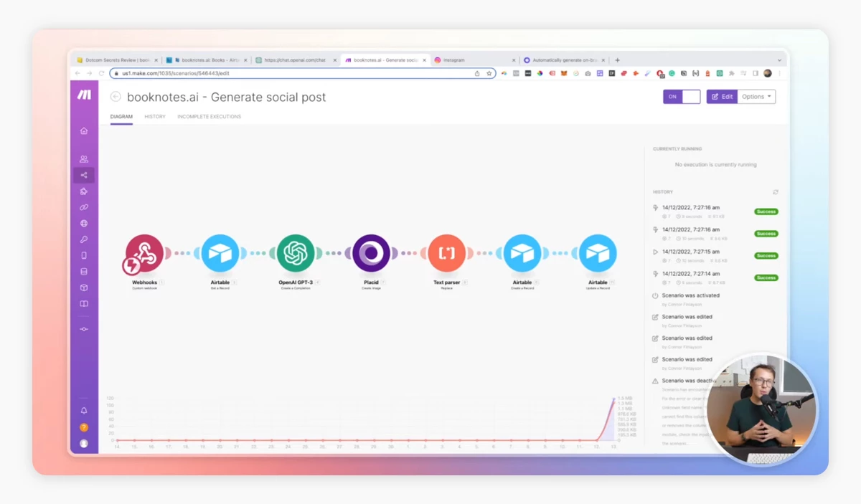861x504 pixels.
Task: Click the browser back button
Action: coord(78,73)
